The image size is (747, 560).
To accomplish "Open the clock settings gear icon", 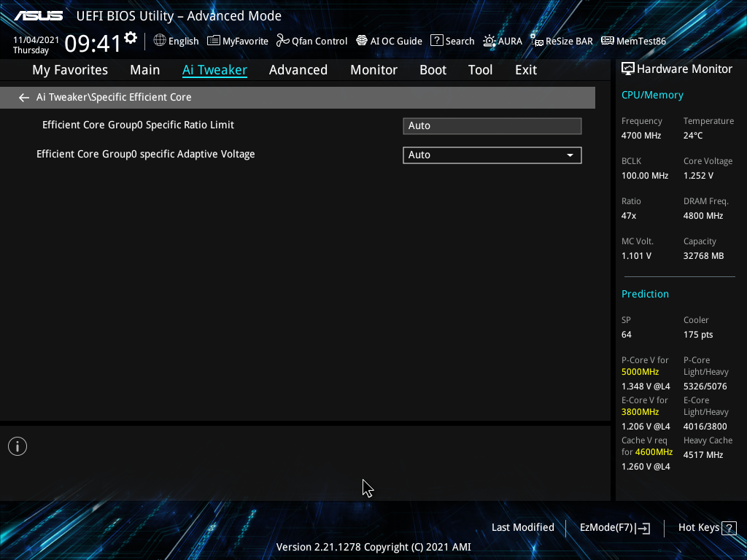I will (131, 38).
